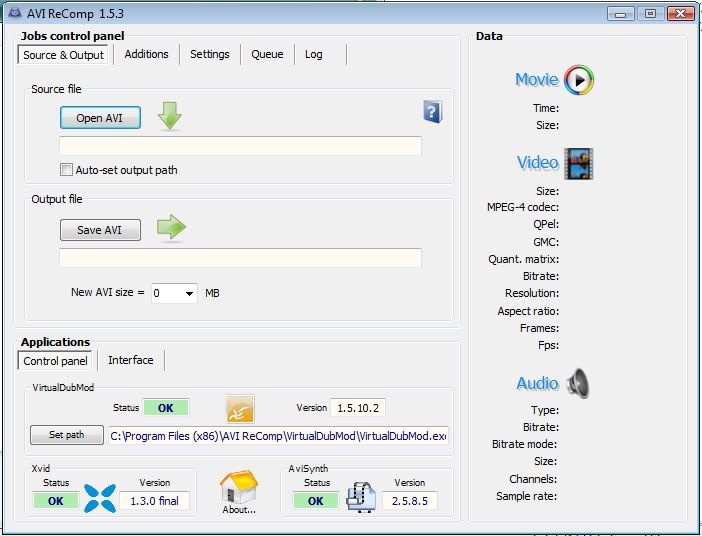Open the Log tab
This screenshot has height=536, width=702.
coord(313,54)
